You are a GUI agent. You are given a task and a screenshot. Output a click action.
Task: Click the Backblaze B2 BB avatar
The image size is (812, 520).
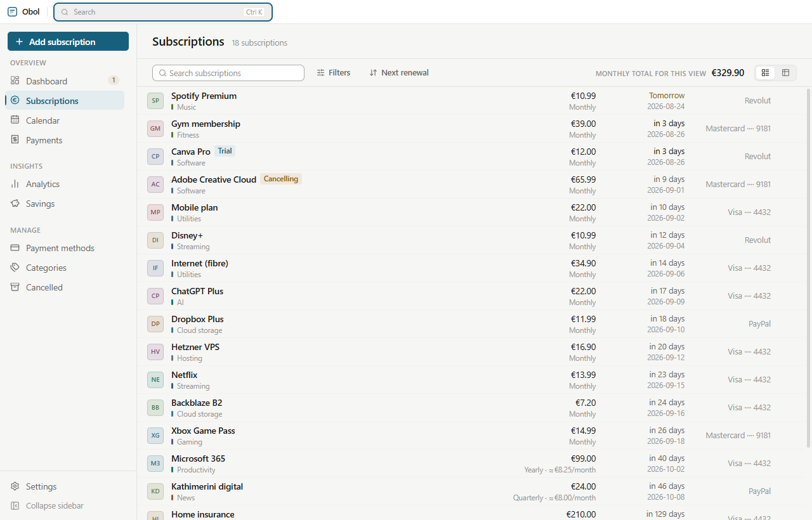155,408
